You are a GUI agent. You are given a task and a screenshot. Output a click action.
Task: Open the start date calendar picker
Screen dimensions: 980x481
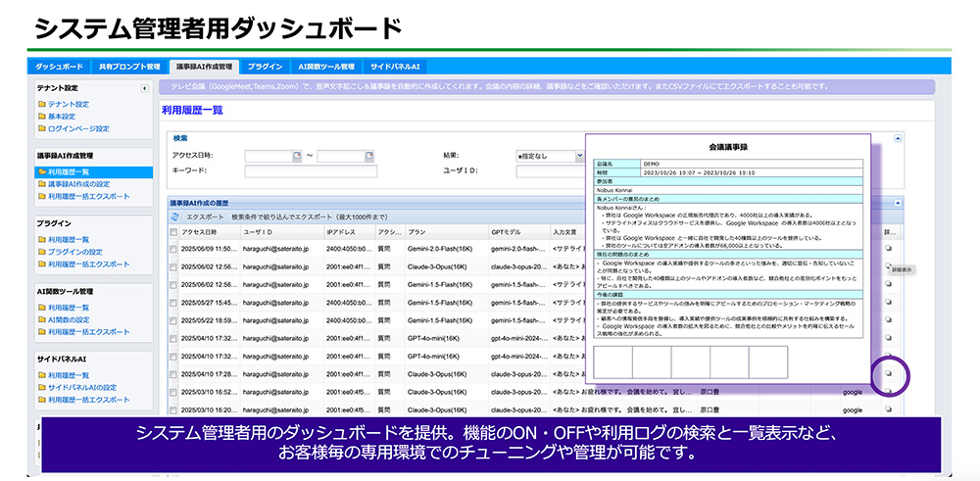297,156
